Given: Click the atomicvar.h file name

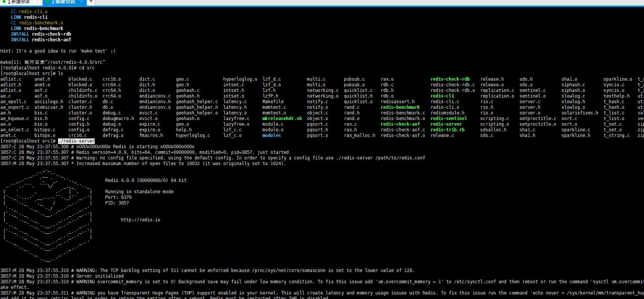Looking at the screenshot, I should (x=49, y=107).
